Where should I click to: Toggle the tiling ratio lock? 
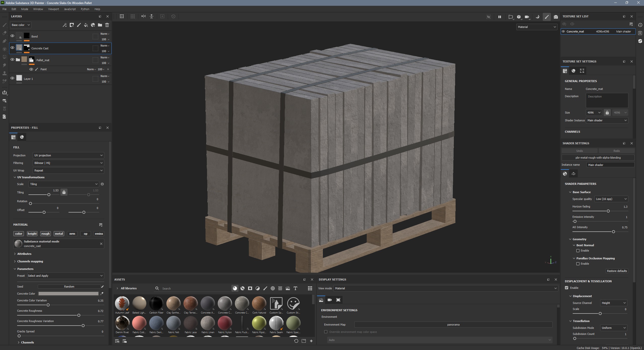pyautogui.click(x=64, y=192)
